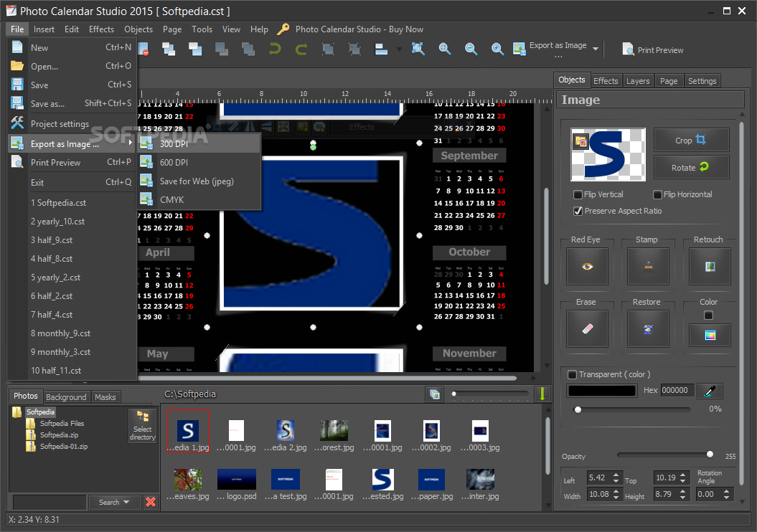This screenshot has height=532, width=757.
Task: Click the Opacity slider handle
Action: click(710, 454)
